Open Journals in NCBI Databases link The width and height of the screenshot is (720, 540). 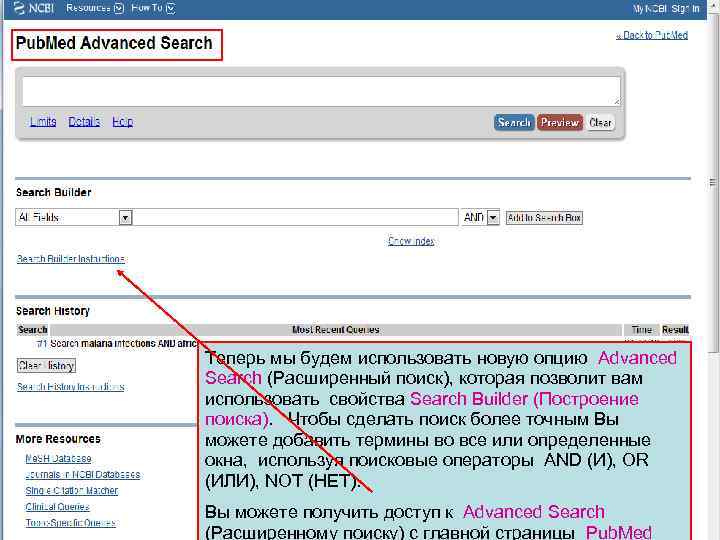pos(83,475)
